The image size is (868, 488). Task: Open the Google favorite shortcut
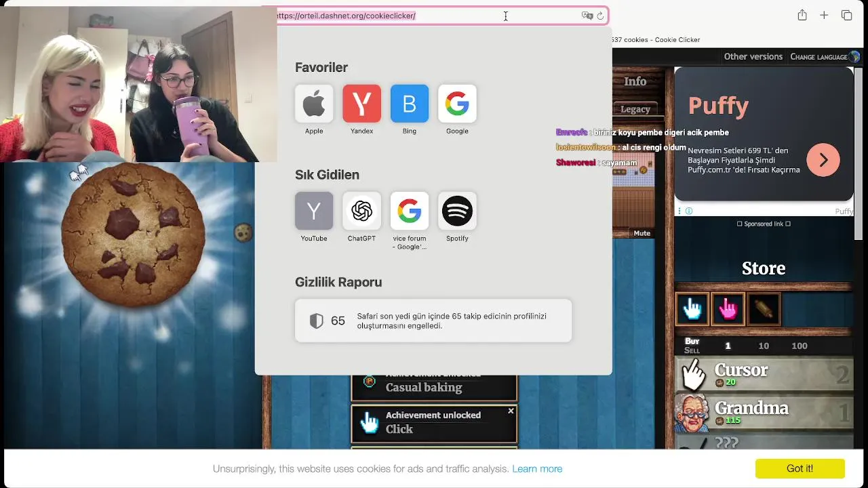457,104
